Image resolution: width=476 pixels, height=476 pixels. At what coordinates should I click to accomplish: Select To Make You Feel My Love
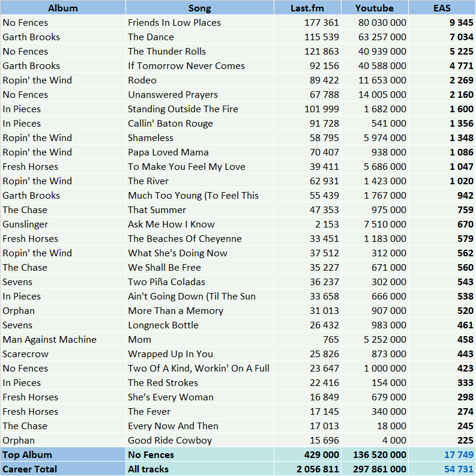200,167
